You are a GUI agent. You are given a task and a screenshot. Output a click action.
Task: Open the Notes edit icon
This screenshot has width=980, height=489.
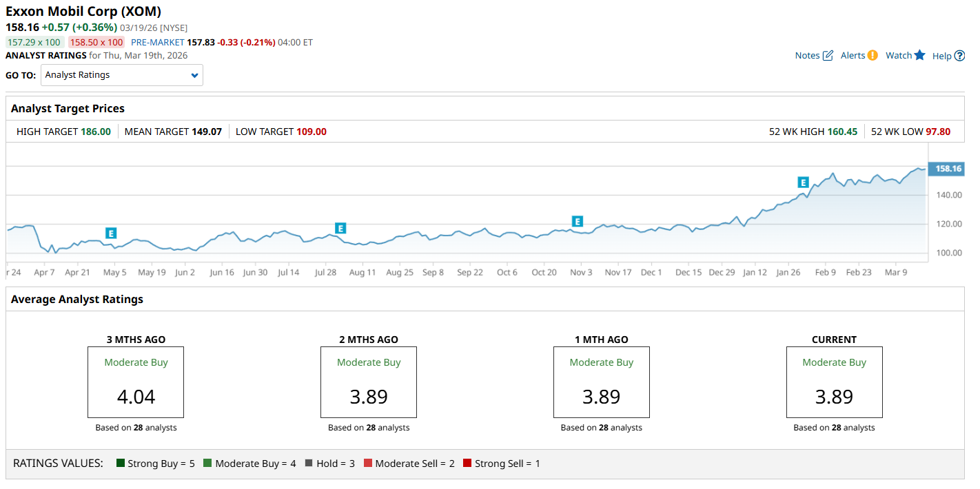tap(828, 56)
